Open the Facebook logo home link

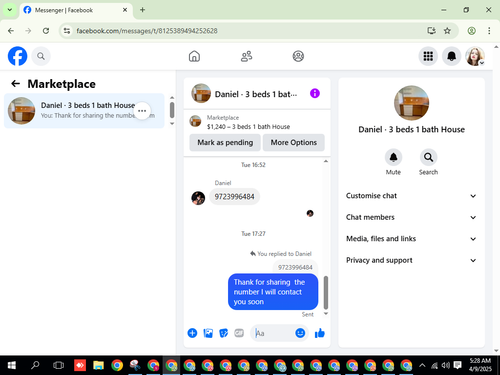point(17,56)
